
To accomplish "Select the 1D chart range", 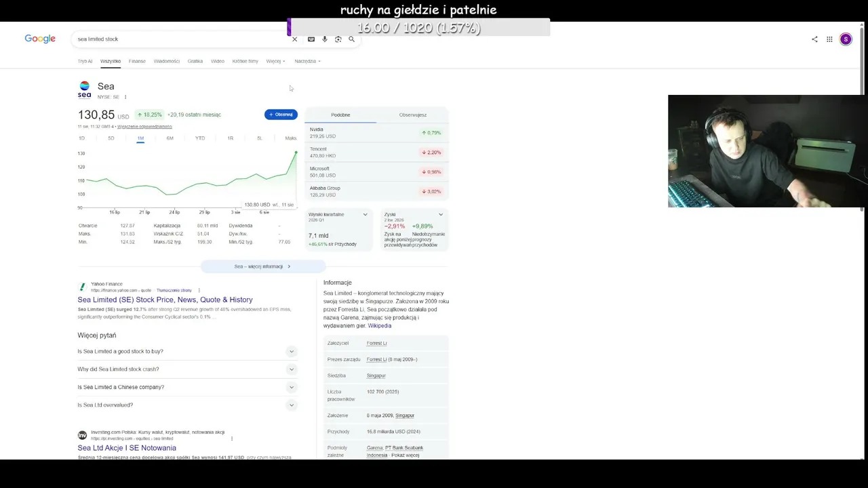I will click(81, 138).
